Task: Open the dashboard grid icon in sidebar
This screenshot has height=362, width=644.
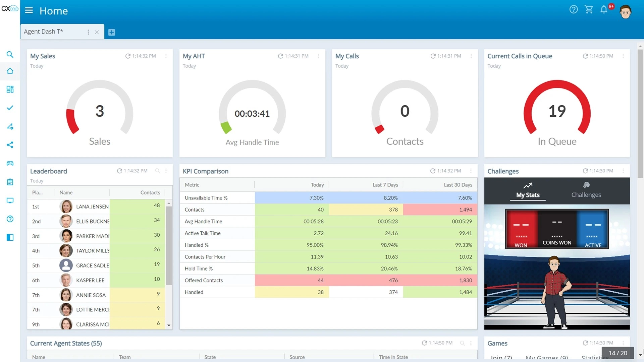Action: pos(10,89)
